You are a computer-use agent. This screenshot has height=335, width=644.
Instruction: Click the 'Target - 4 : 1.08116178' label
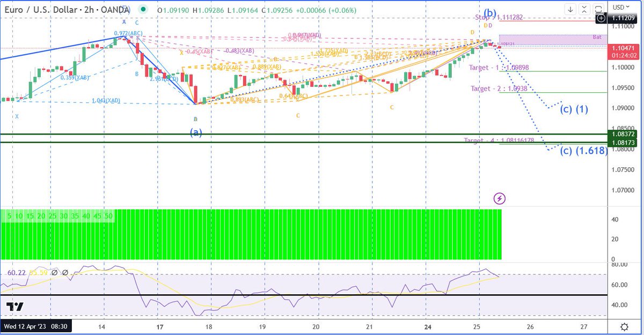pyautogui.click(x=499, y=140)
